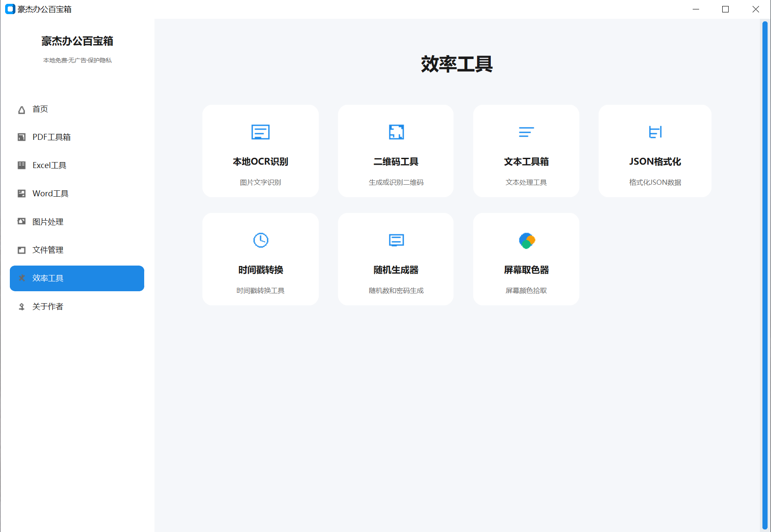Click the 本地免费·无广告·保护隐私 tagline
The image size is (771, 532).
click(77, 60)
